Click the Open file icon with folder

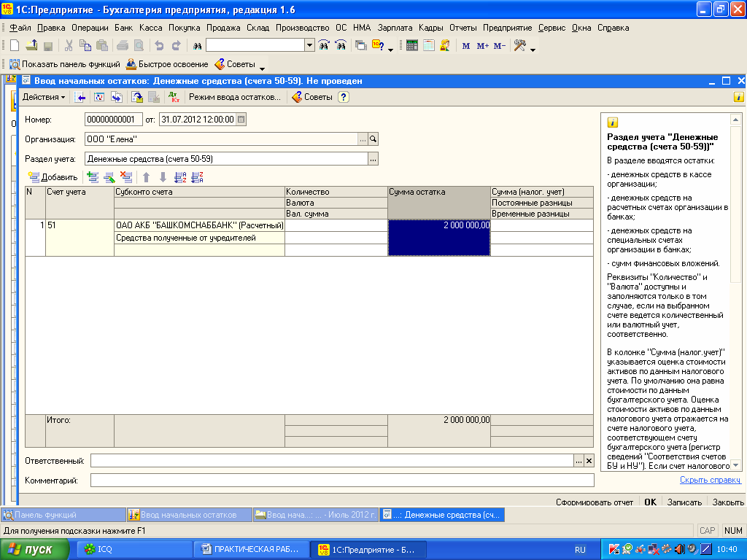pyautogui.click(x=31, y=45)
